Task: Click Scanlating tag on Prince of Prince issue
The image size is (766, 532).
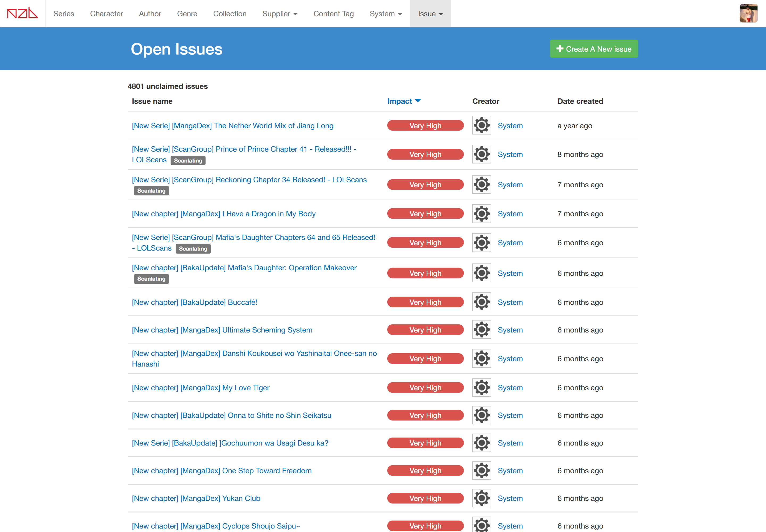Action: [188, 161]
